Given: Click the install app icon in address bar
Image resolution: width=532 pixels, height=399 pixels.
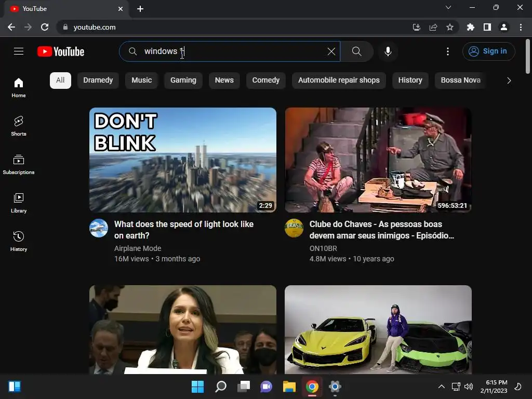Looking at the screenshot, I should click(x=416, y=27).
